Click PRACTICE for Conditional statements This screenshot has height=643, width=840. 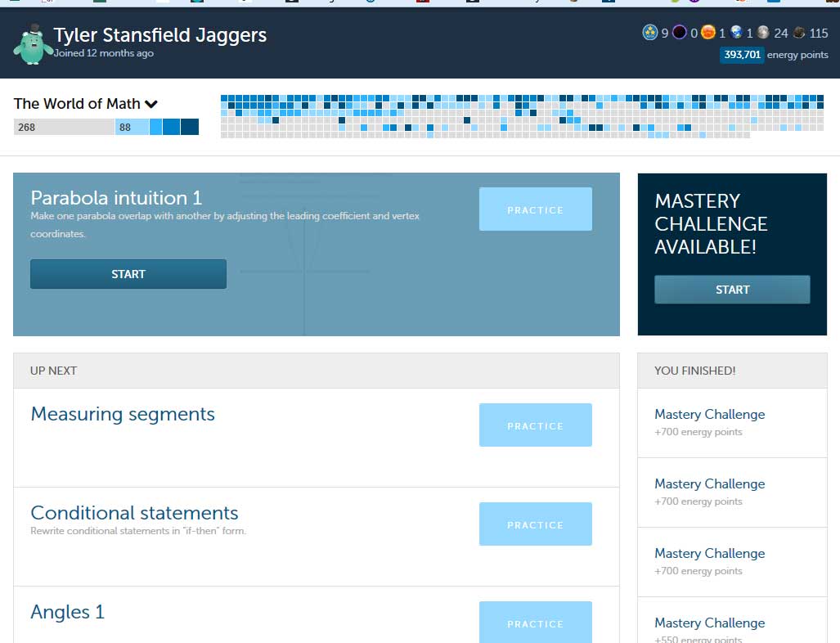(x=535, y=524)
